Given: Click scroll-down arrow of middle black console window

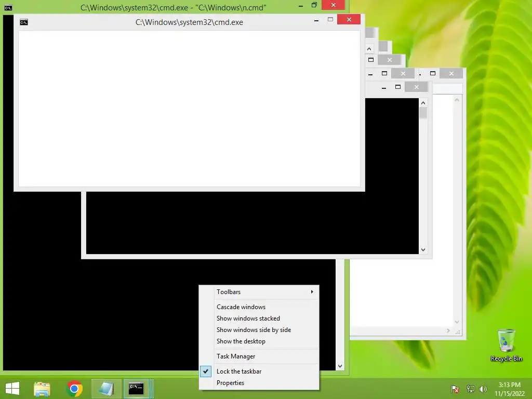Looking at the screenshot, I should click(423, 250).
